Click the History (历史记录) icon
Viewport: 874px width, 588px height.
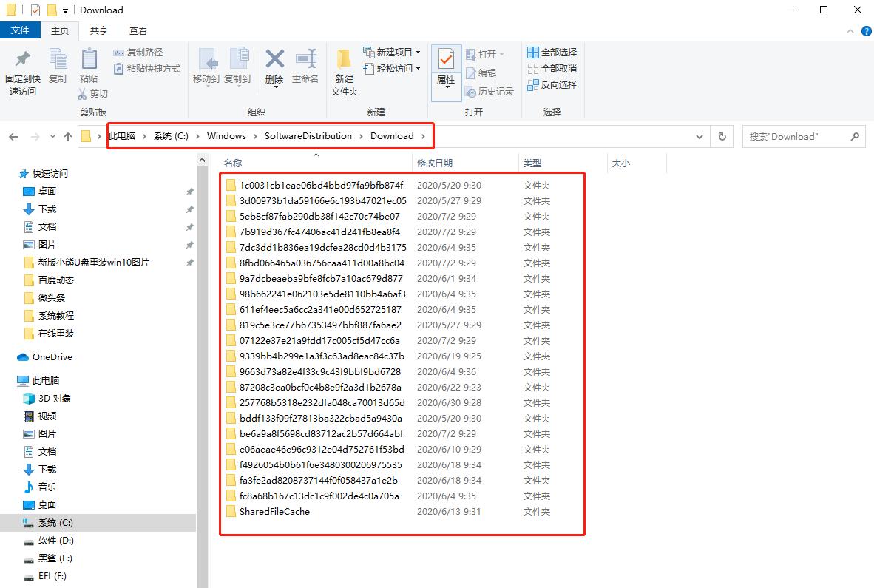coord(489,92)
